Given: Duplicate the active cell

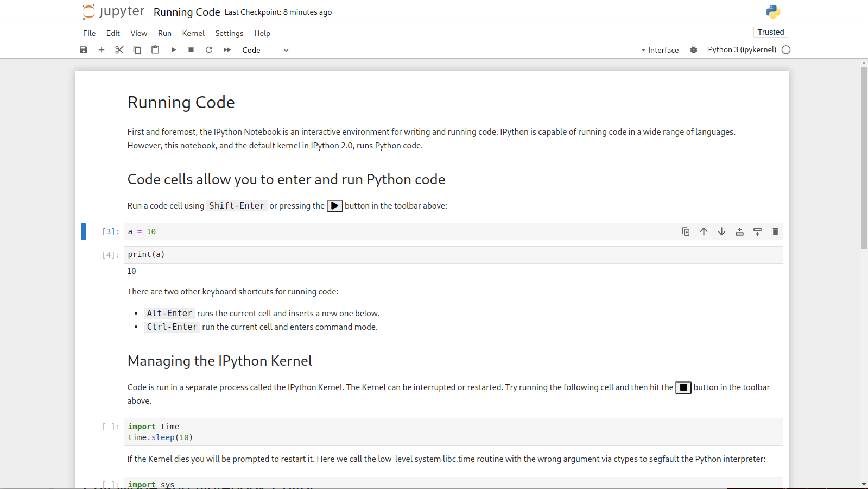Looking at the screenshot, I should click(686, 232).
